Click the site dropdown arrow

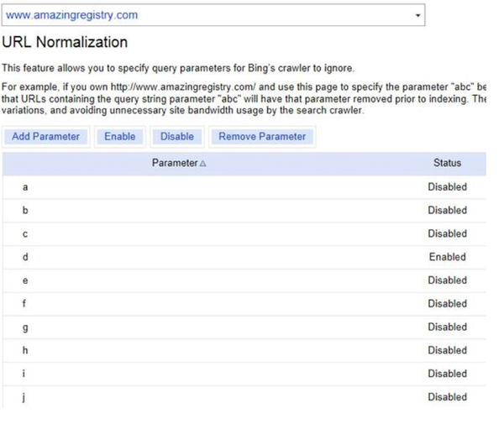point(417,15)
